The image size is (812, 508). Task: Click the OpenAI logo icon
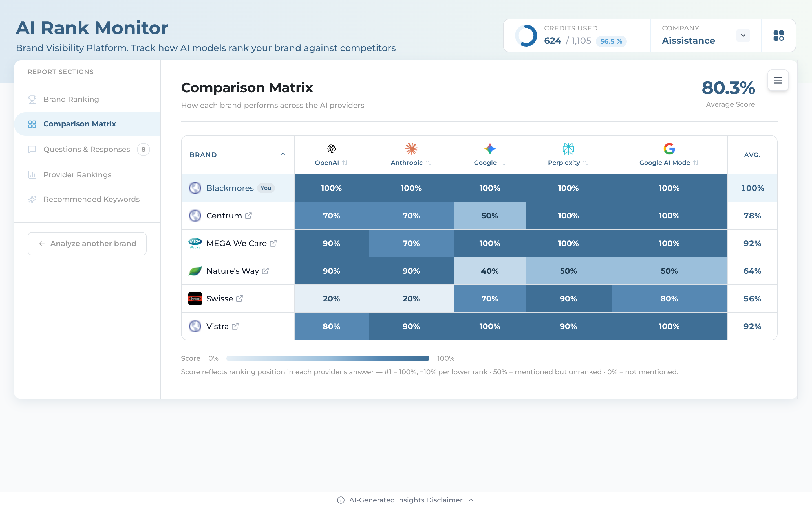pyautogui.click(x=331, y=148)
